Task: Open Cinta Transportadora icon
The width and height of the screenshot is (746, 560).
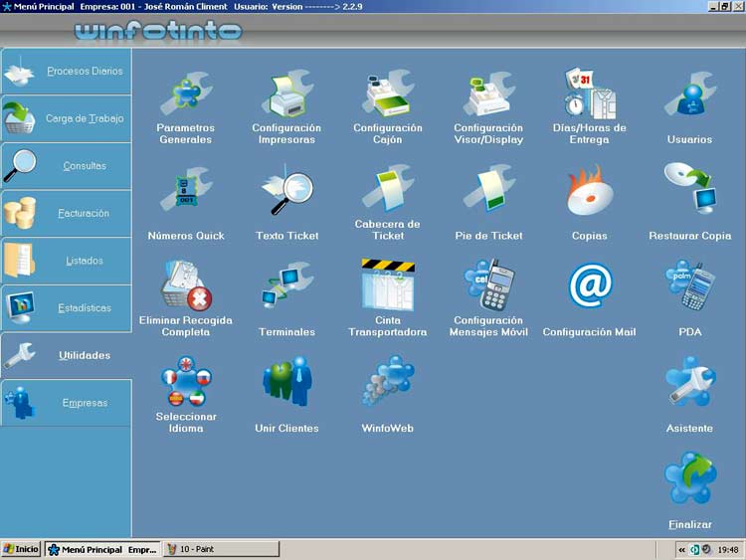Action: pyautogui.click(x=388, y=285)
